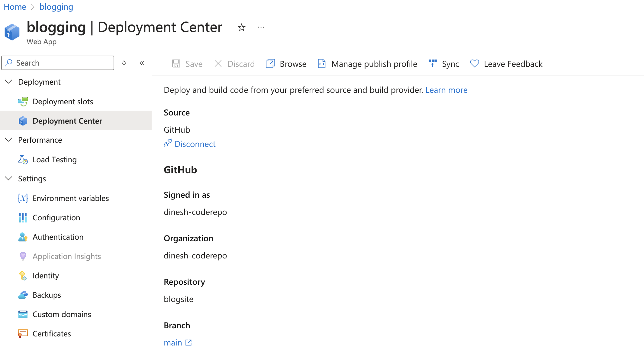Screen dimensions: 644x347
Task: Open Configuration menu item
Action: coord(76,217)
